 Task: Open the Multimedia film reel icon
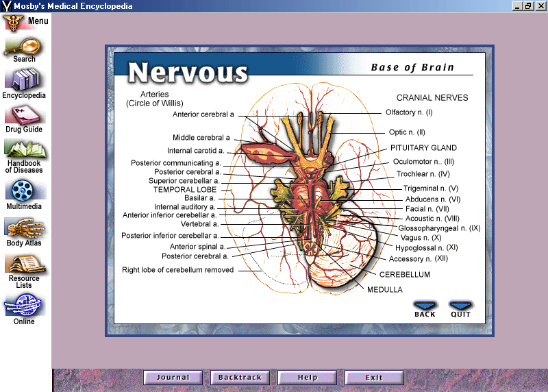pyautogui.click(x=24, y=191)
